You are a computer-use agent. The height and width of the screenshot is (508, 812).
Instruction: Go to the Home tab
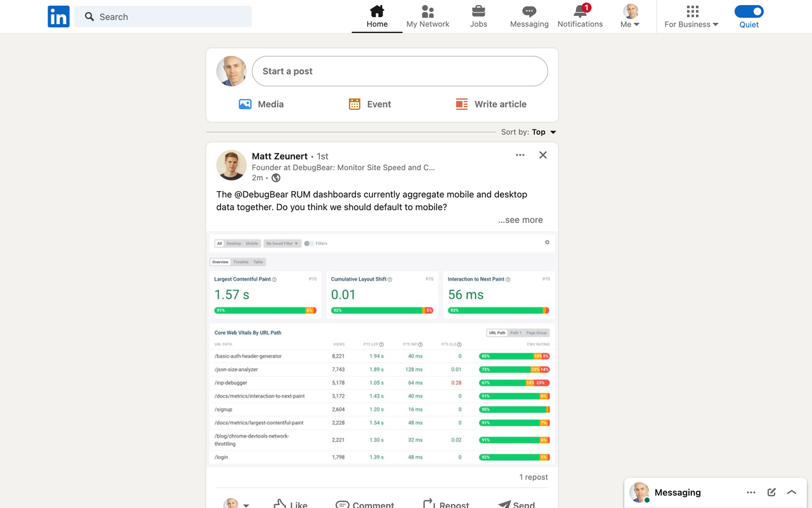point(377,17)
